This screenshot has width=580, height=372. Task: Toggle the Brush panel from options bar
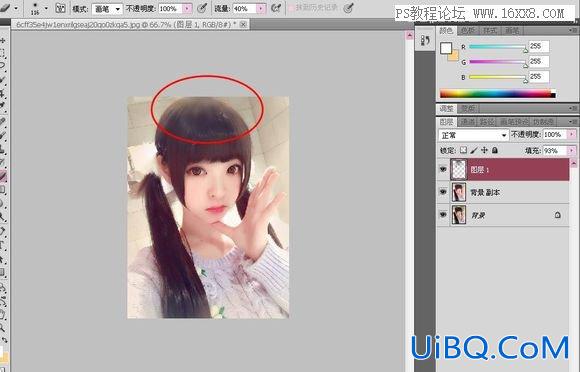(x=60, y=8)
